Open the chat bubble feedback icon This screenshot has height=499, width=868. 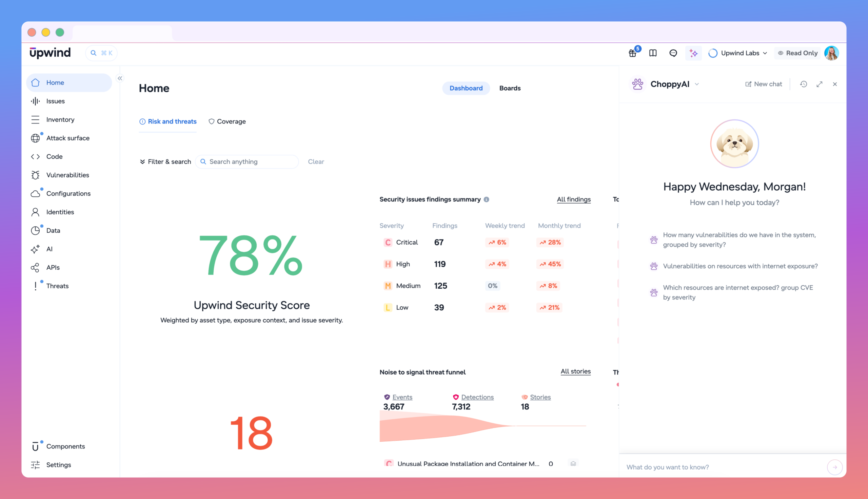coord(673,53)
